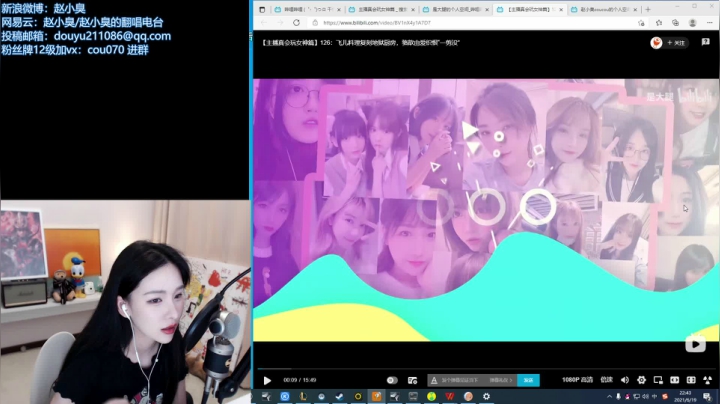Reload the page in the browser

296,22
